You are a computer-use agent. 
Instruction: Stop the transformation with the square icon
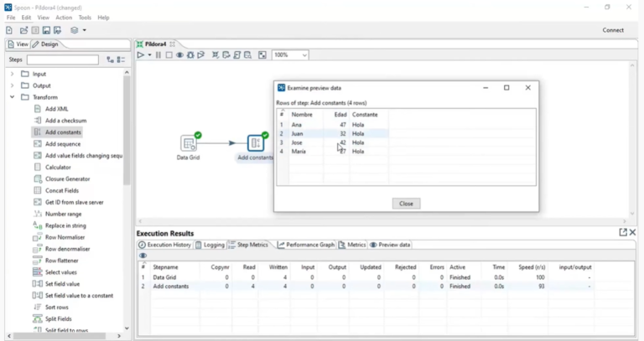[169, 55]
